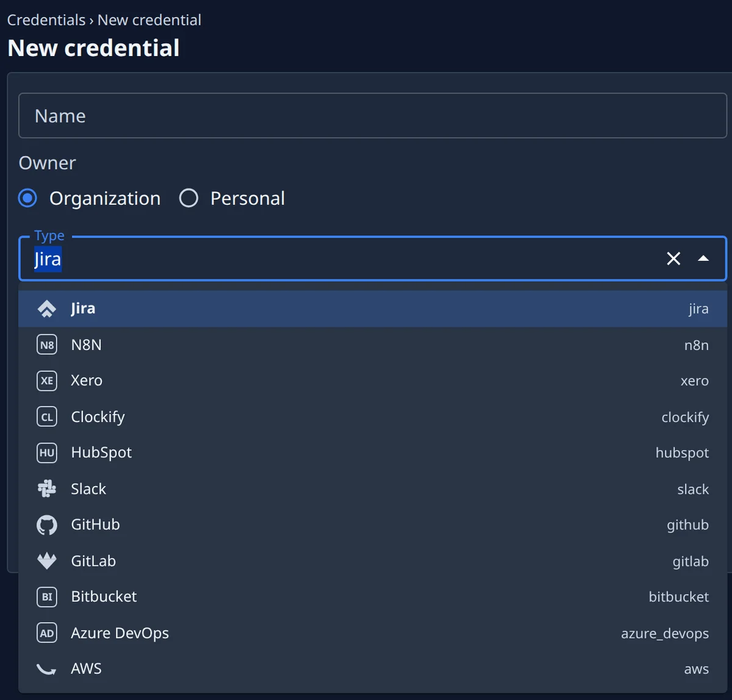732x700 pixels.
Task: Click the AD badge icon for Azure DevOps
Action: 47,633
